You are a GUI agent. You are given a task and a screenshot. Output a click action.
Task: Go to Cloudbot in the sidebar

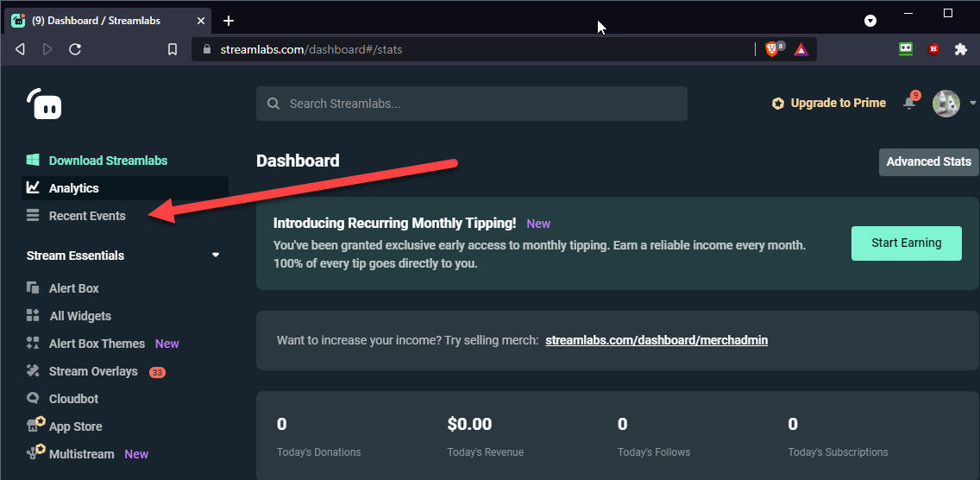73,399
